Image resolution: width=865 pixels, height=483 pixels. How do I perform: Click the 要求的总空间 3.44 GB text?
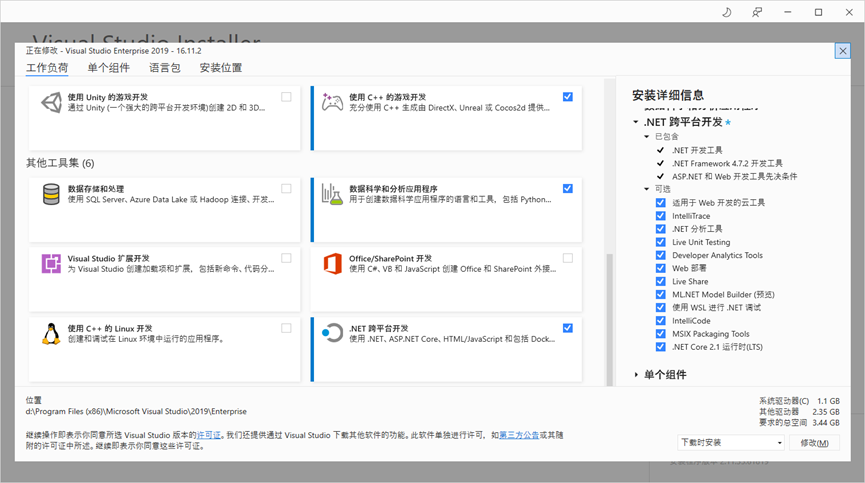click(x=799, y=422)
